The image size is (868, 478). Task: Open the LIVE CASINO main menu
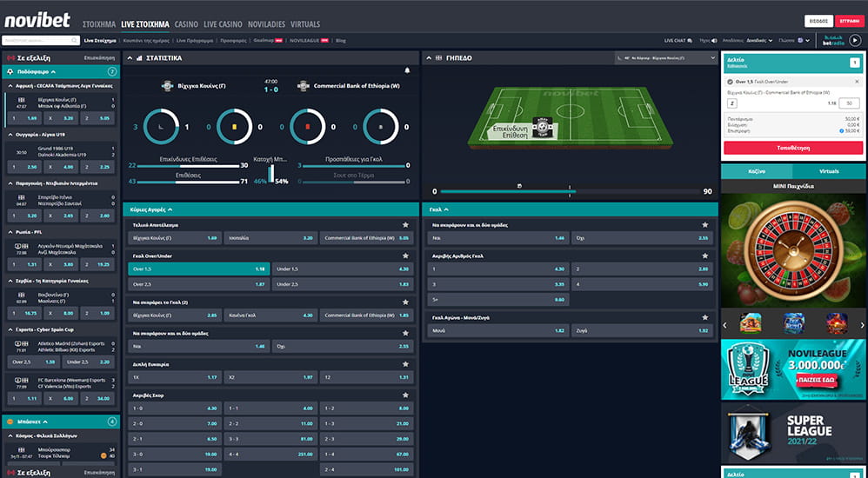click(224, 24)
